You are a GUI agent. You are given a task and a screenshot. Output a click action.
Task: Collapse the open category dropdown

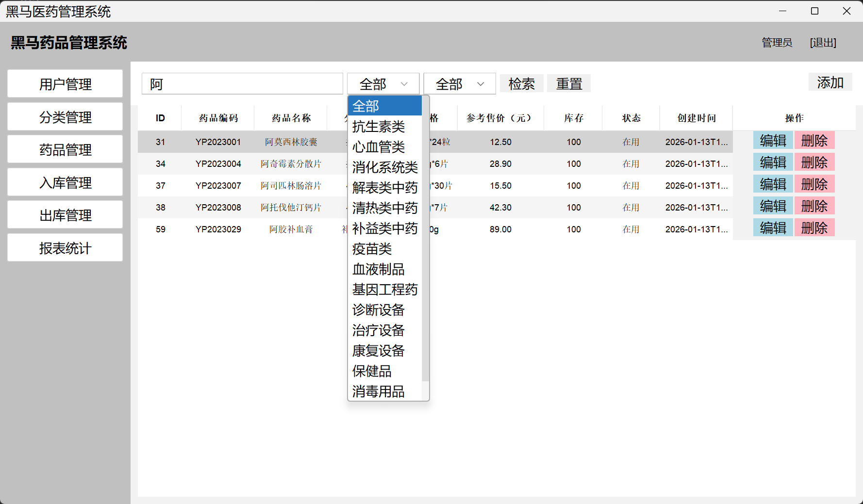click(x=383, y=84)
